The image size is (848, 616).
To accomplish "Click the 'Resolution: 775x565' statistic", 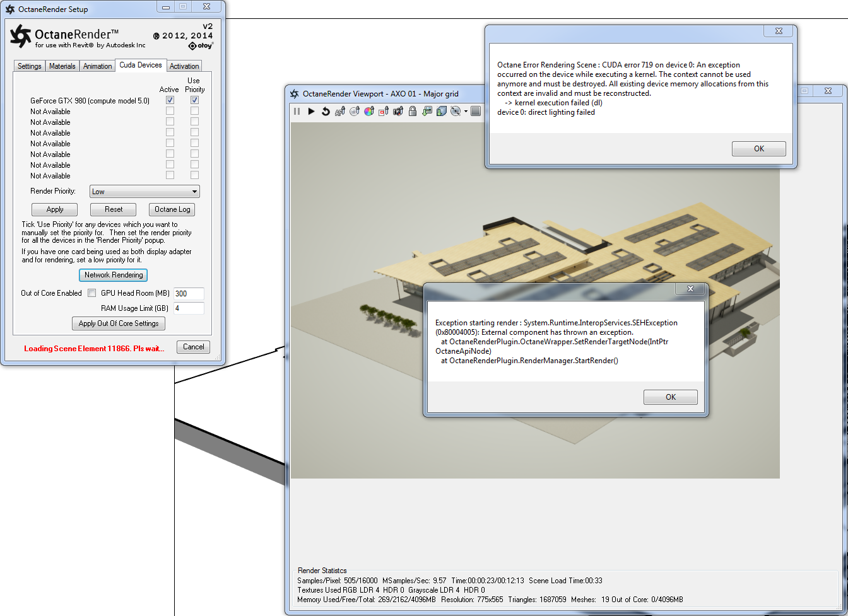I will (x=472, y=600).
